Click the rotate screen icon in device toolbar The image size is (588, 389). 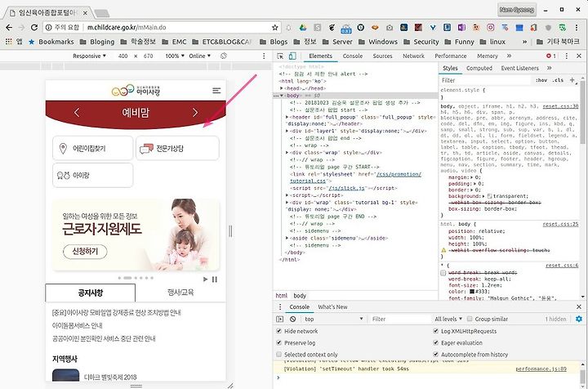pyautogui.click(x=224, y=56)
